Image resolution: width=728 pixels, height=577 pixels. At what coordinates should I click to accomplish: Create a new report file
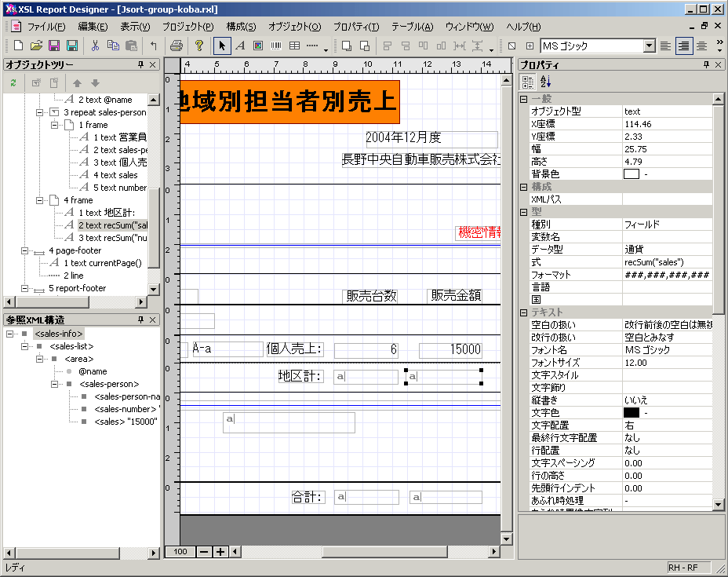(x=19, y=46)
